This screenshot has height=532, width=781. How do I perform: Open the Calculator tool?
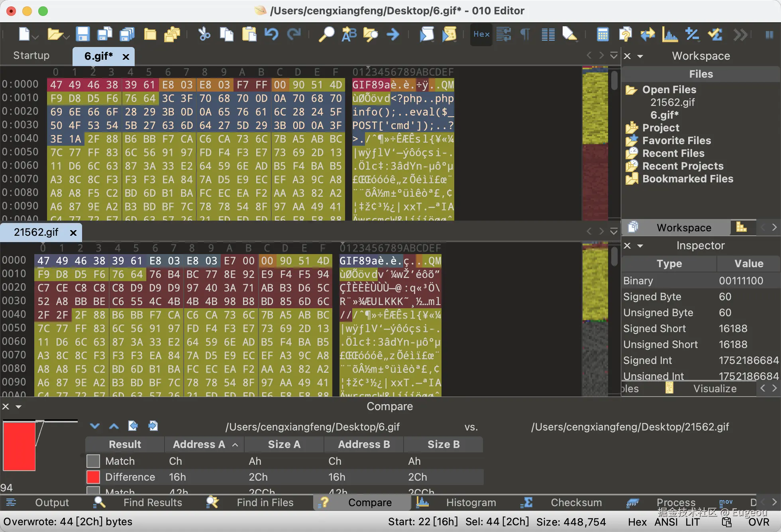(x=602, y=35)
